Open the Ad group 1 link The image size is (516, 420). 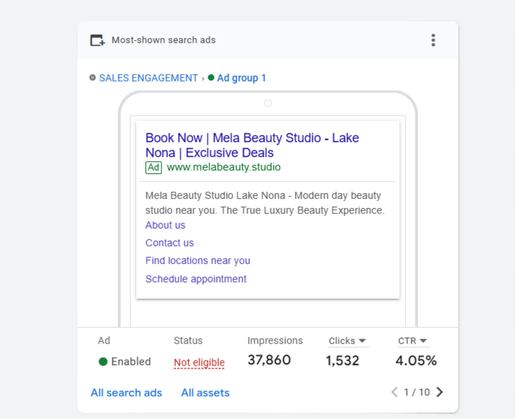pyautogui.click(x=241, y=78)
